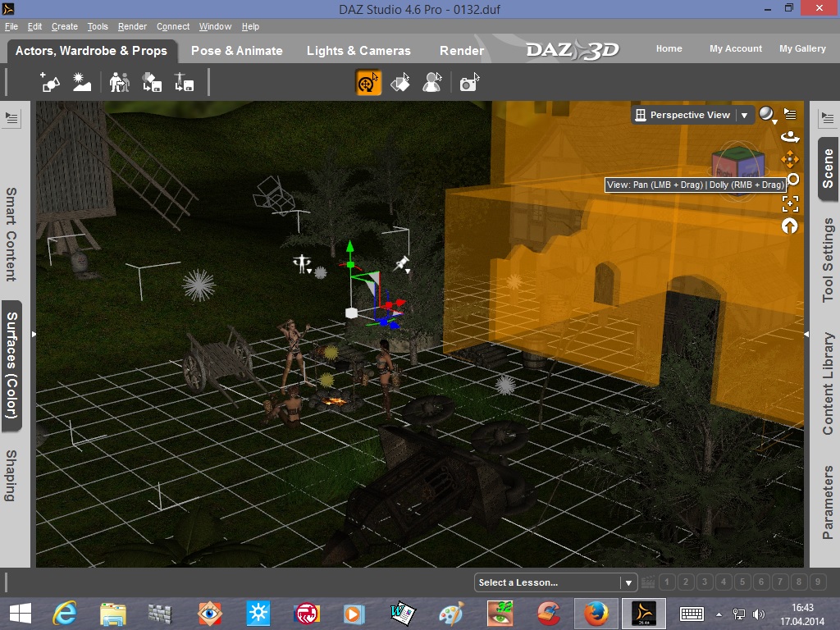The width and height of the screenshot is (840, 630).
Task: Click the save pose preset icon
Action: (x=184, y=83)
